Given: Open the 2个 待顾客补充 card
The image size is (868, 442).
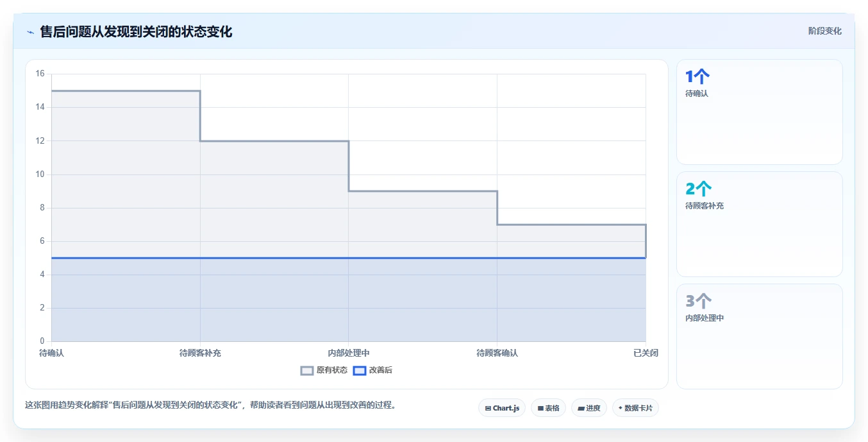Looking at the screenshot, I should [760, 225].
